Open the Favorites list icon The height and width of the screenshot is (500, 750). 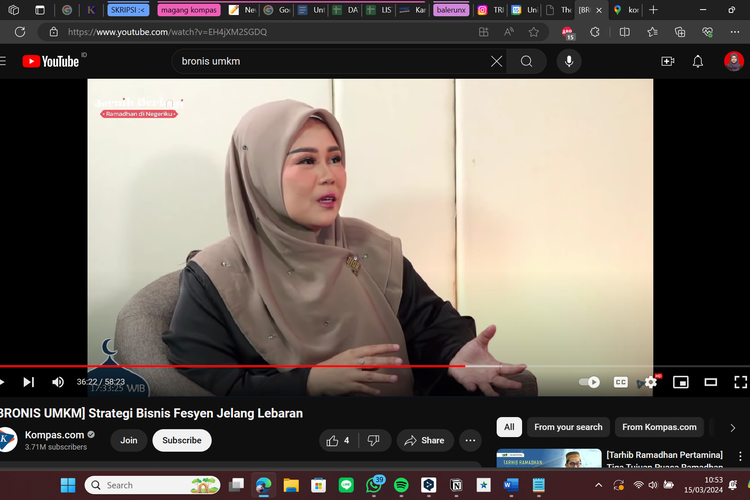click(x=652, y=32)
